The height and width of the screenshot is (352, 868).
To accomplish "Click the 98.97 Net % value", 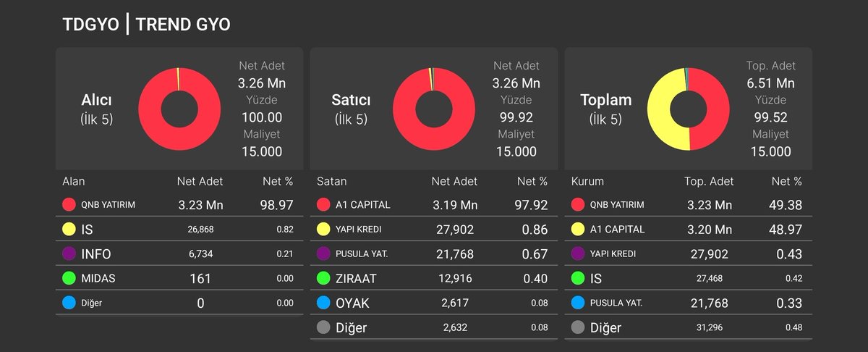I will (276, 205).
